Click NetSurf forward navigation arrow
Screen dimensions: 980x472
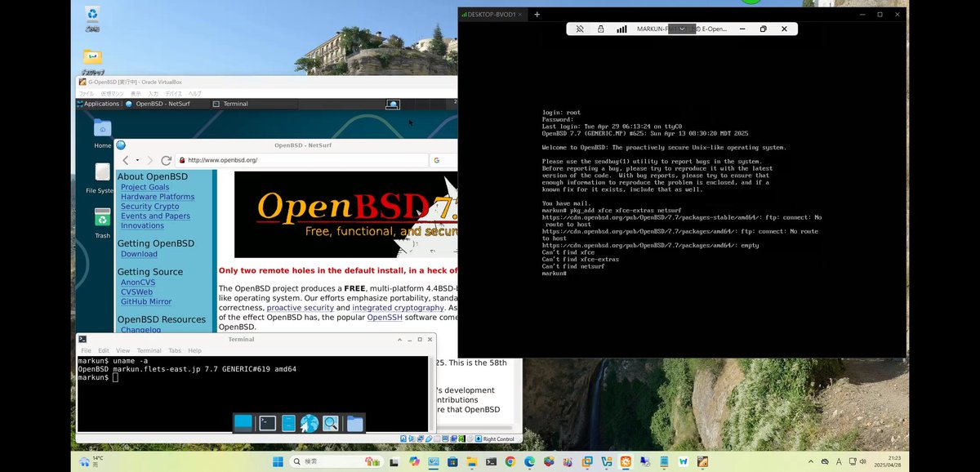(150, 160)
